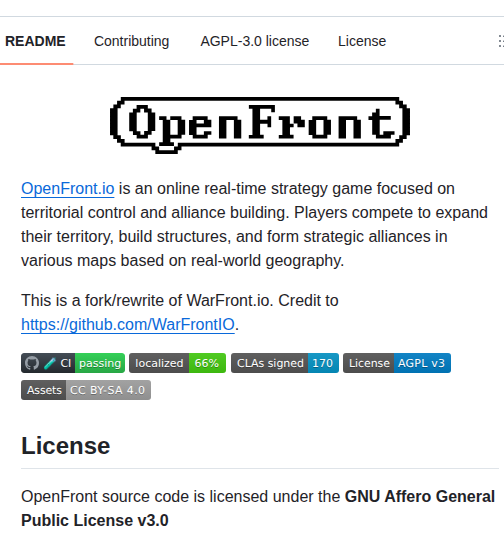Click the License section heading
Screen dimensions: 504x541
pos(66,446)
